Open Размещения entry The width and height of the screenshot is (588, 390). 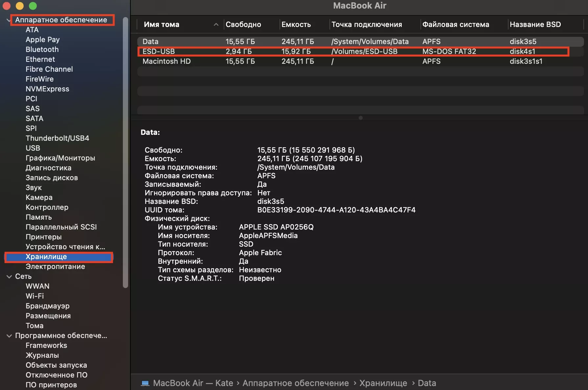[48, 316]
